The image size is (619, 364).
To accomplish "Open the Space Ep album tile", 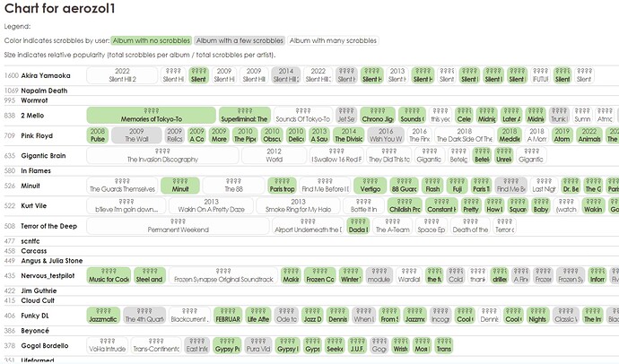I will 432,226.
